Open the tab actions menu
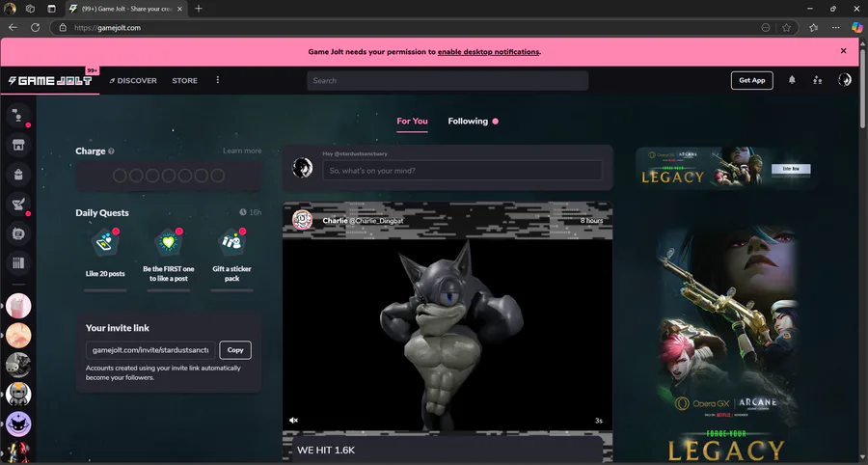The width and height of the screenshot is (868, 465). [x=51, y=9]
